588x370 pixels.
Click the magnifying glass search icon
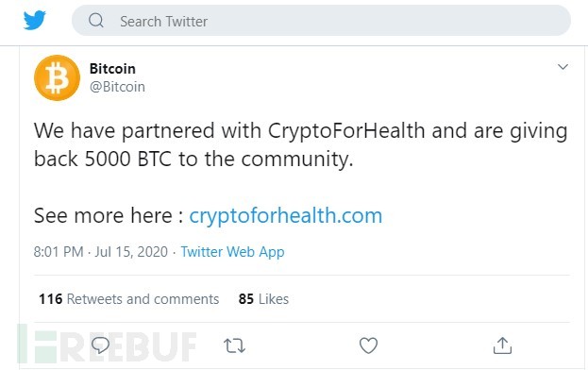pos(96,20)
